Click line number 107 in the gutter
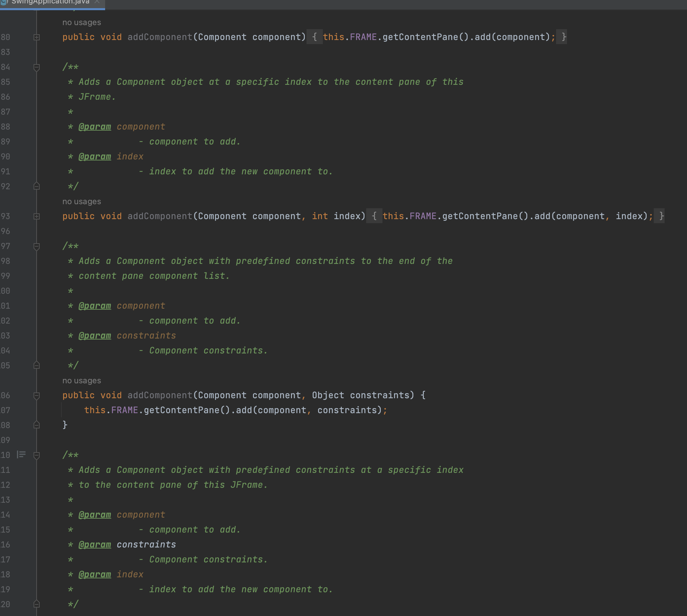The image size is (687, 616). click(x=5, y=410)
